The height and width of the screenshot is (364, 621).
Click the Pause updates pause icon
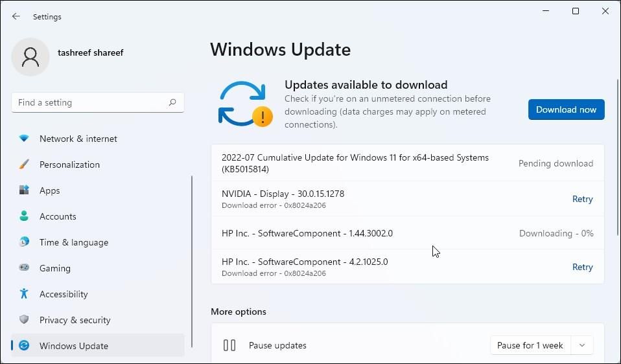229,345
